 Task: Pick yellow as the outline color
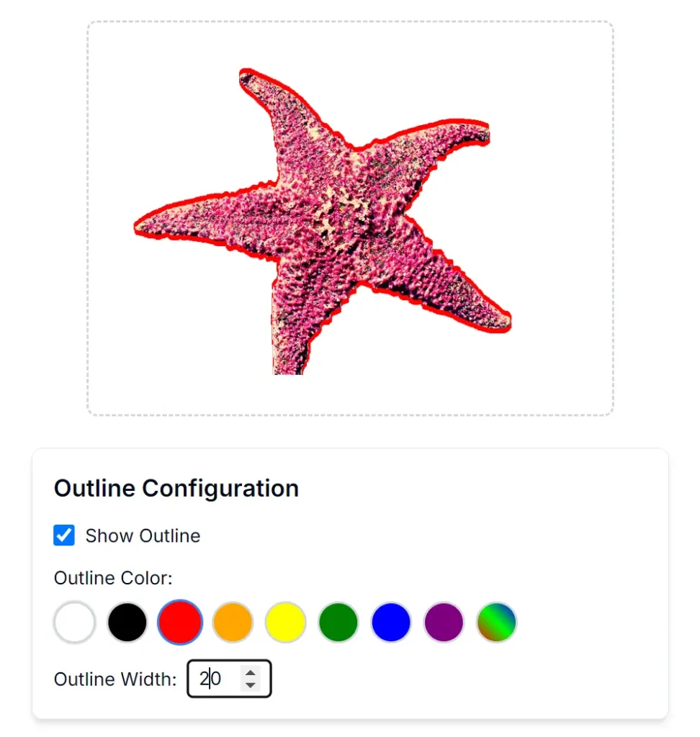[285, 622]
